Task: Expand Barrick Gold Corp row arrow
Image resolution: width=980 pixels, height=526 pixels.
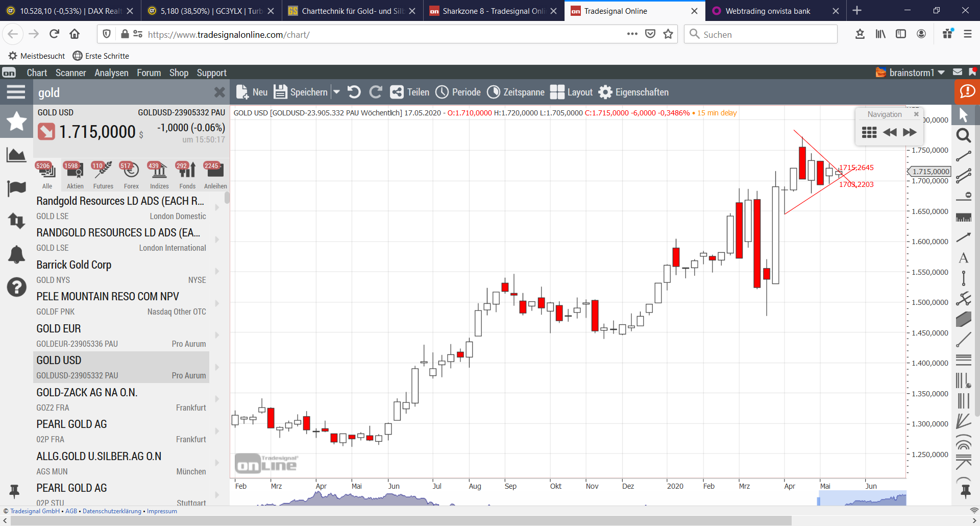Action: click(217, 271)
